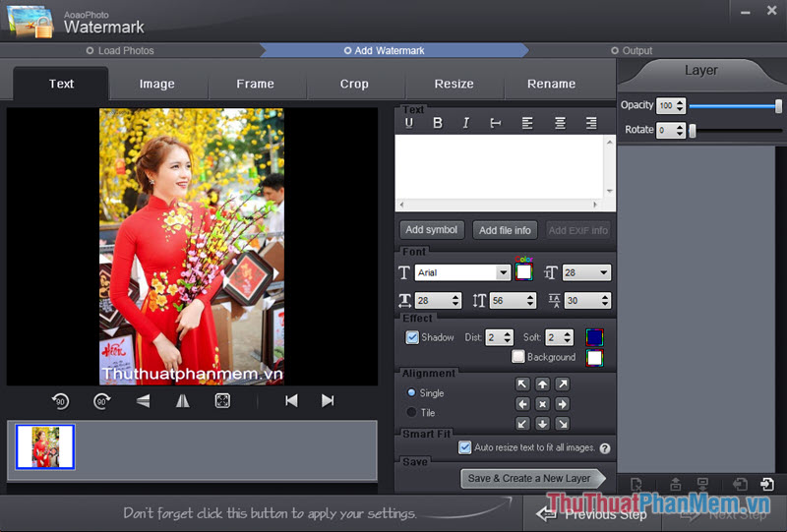Align watermark to bottom-right corner

tap(562, 424)
